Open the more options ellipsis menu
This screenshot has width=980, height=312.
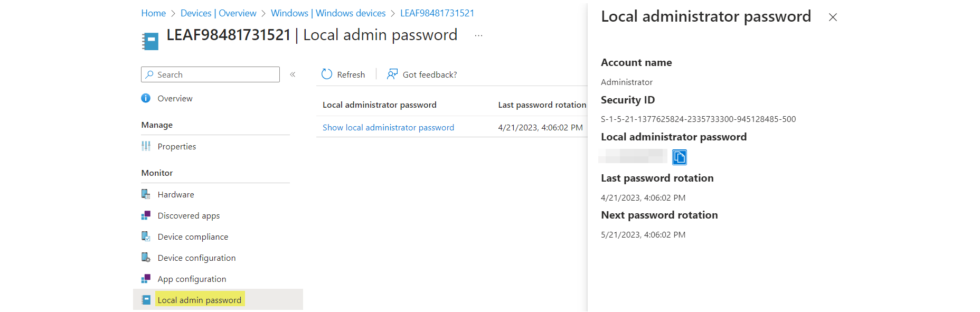[x=478, y=36]
